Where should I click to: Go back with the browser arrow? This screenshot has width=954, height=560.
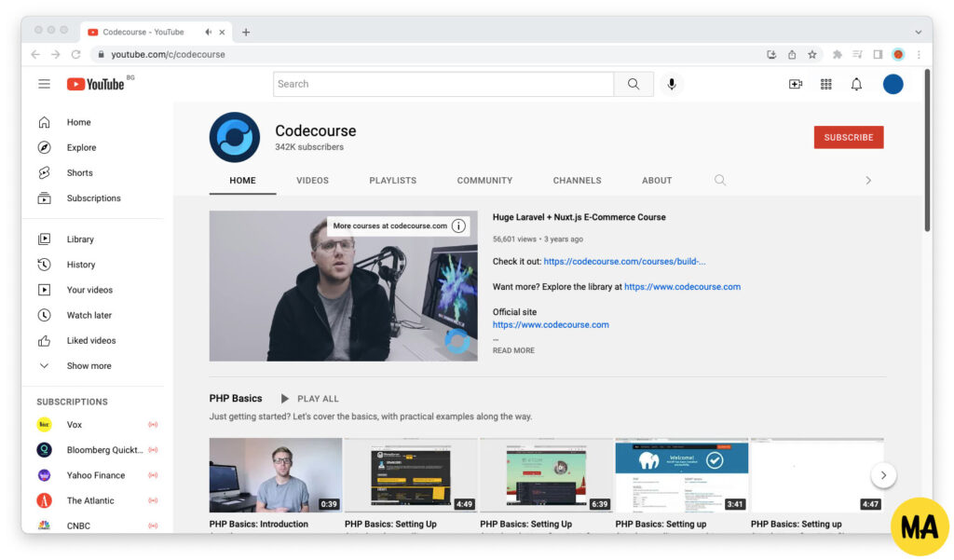coord(35,55)
